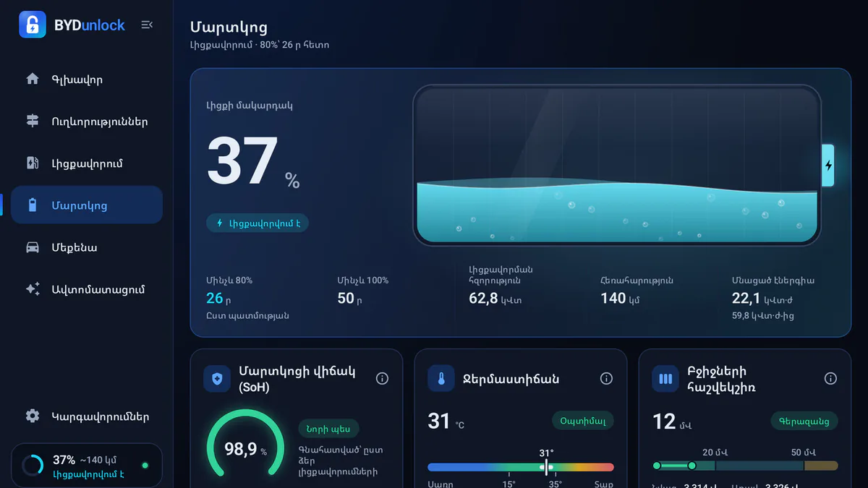This screenshot has height=488, width=868.
Task: Click the signpost directions icon
Action: coord(33,121)
